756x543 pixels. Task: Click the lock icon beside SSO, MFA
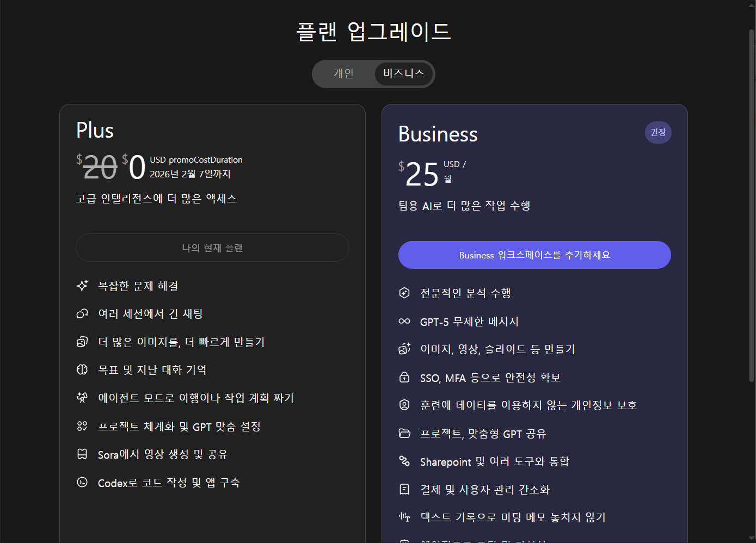point(404,377)
